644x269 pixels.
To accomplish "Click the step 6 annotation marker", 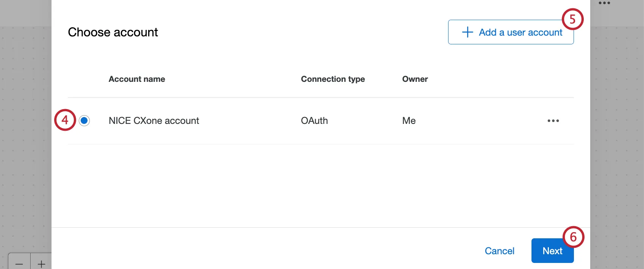I will point(573,237).
